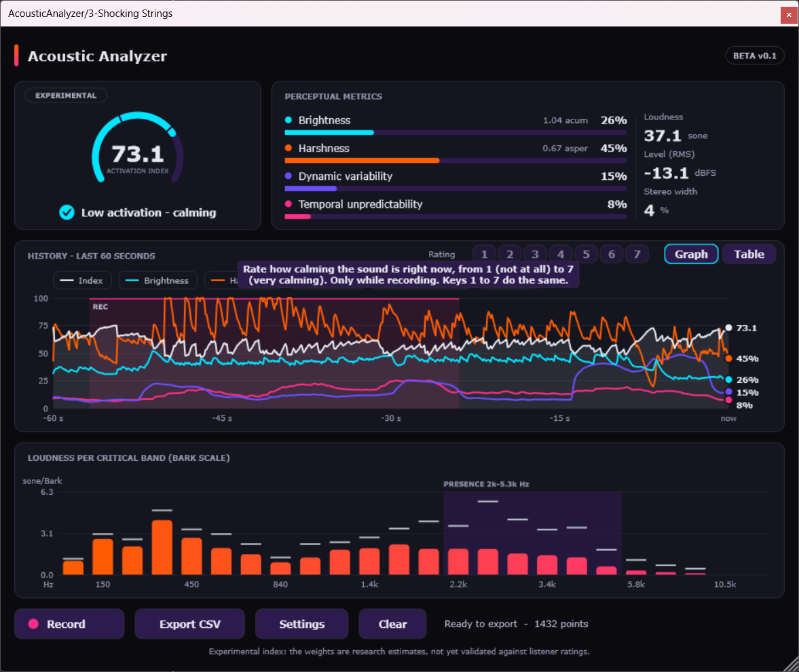This screenshot has width=799, height=672.
Task: Click the 0.67 asper Harshness reading
Action: tap(565, 148)
